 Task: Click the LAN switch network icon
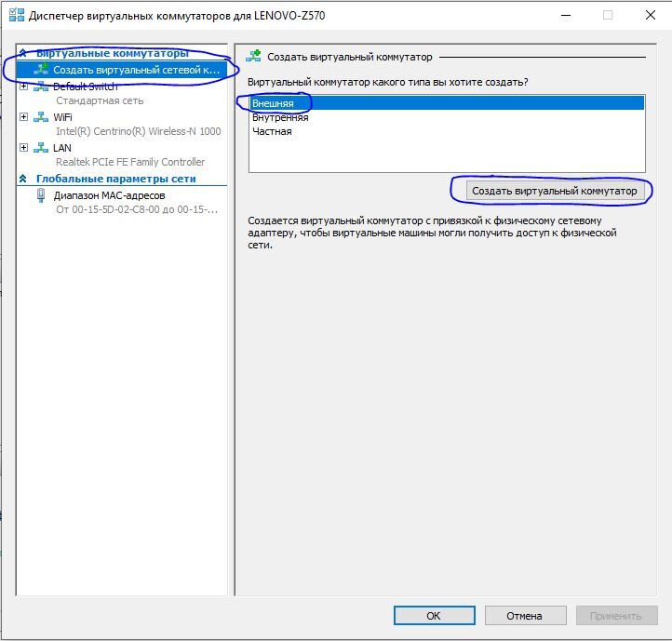[41, 148]
